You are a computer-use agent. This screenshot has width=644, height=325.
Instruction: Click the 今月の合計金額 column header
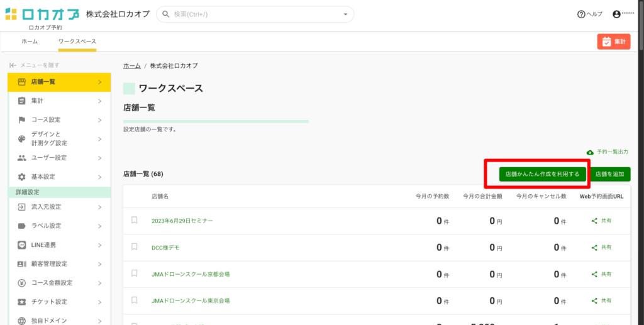click(x=482, y=197)
